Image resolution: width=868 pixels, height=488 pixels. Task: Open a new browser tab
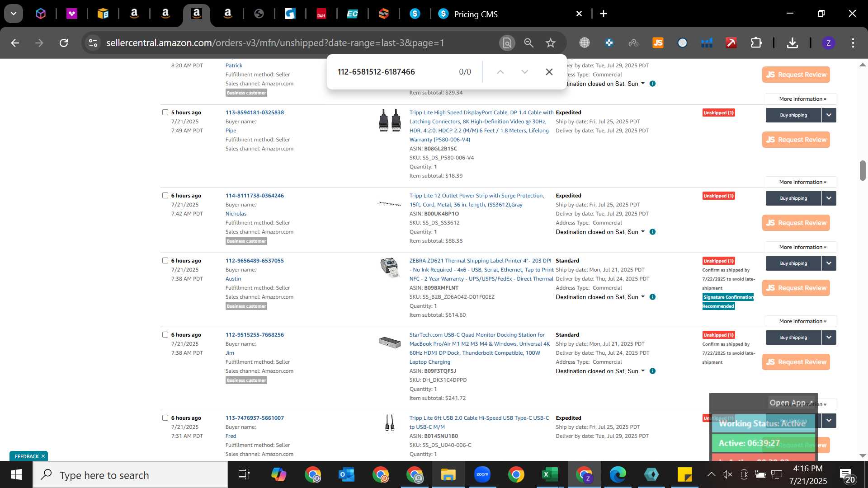pyautogui.click(x=604, y=14)
